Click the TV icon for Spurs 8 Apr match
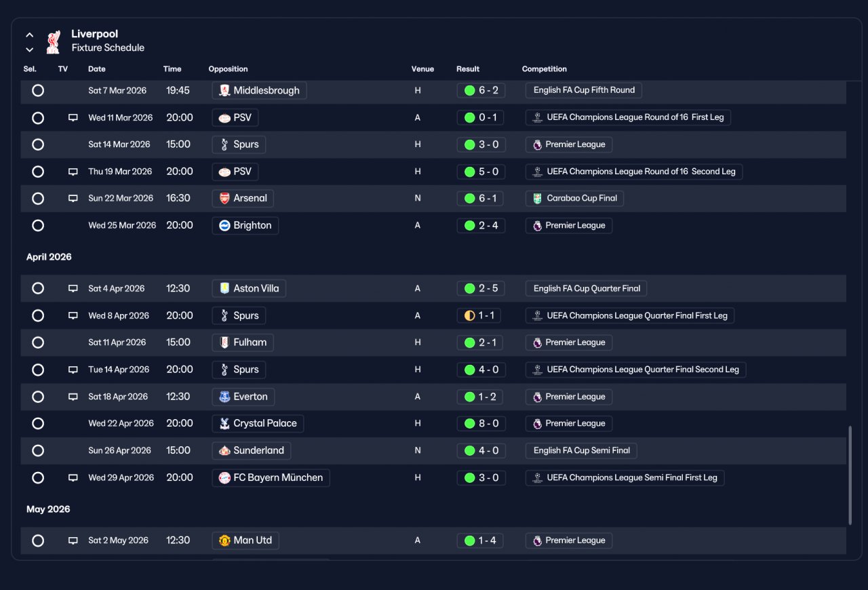This screenshot has height=590, width=868. [x=73, y=316]
